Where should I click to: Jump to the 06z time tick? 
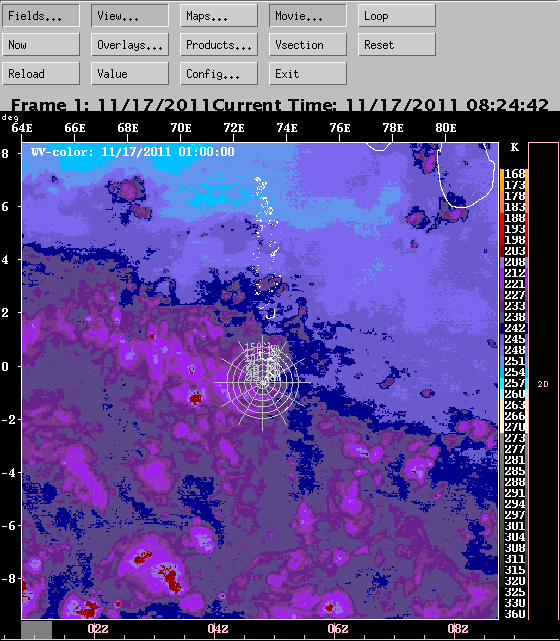coord(338,628)
